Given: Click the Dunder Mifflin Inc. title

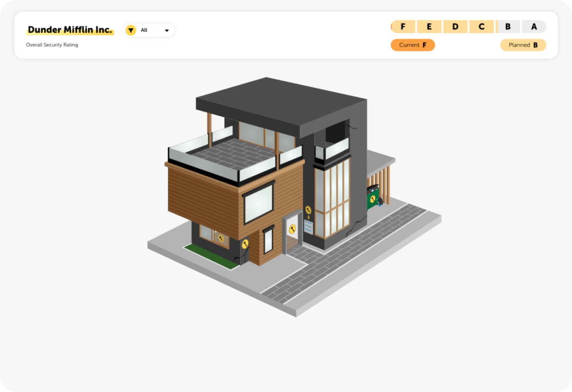Looking at the screenshot, I should pos(70,30).
